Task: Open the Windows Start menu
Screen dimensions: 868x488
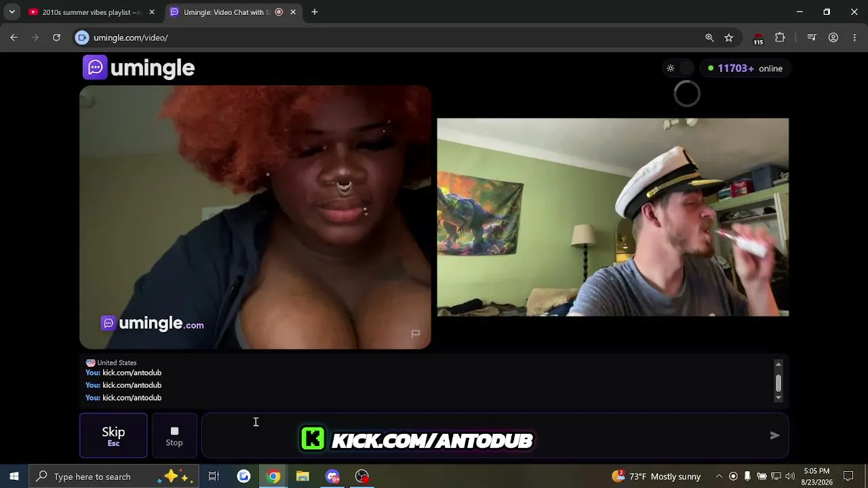Action: click(x=14, y=476)
